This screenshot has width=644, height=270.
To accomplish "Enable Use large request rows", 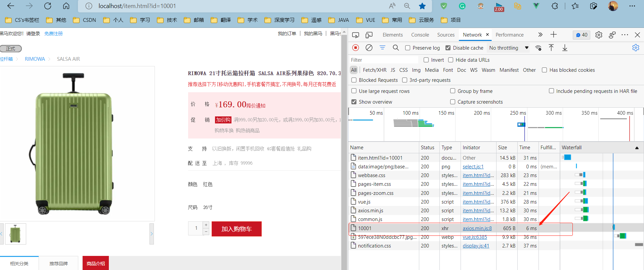I will [354, 91].
